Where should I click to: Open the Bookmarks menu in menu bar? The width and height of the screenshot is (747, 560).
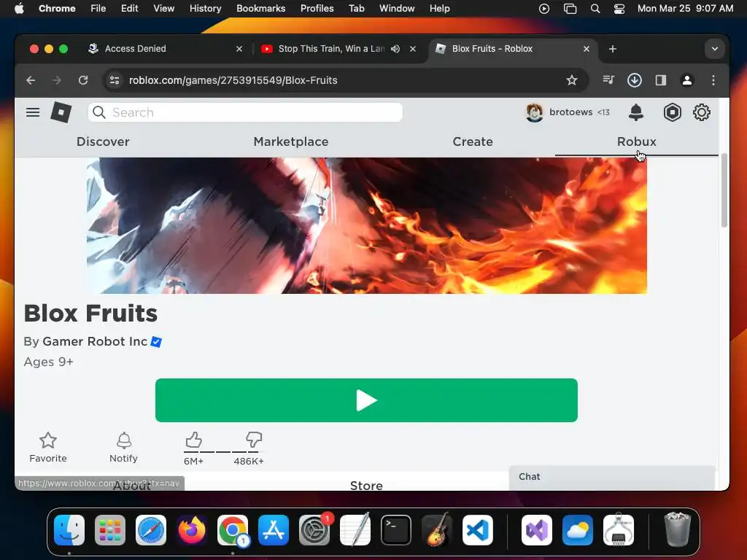point(260,8)
